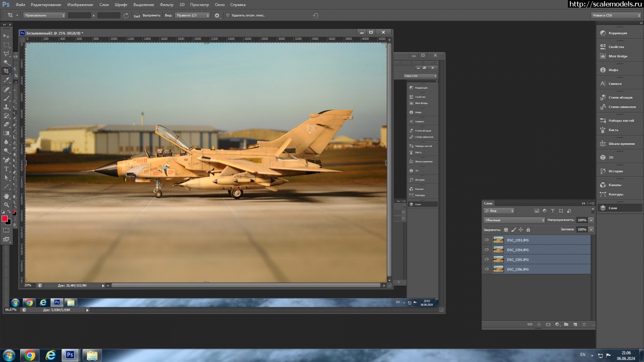Select the Crop tool in the toolbox
The image size is (644, 362).
(x=6, y=71)
